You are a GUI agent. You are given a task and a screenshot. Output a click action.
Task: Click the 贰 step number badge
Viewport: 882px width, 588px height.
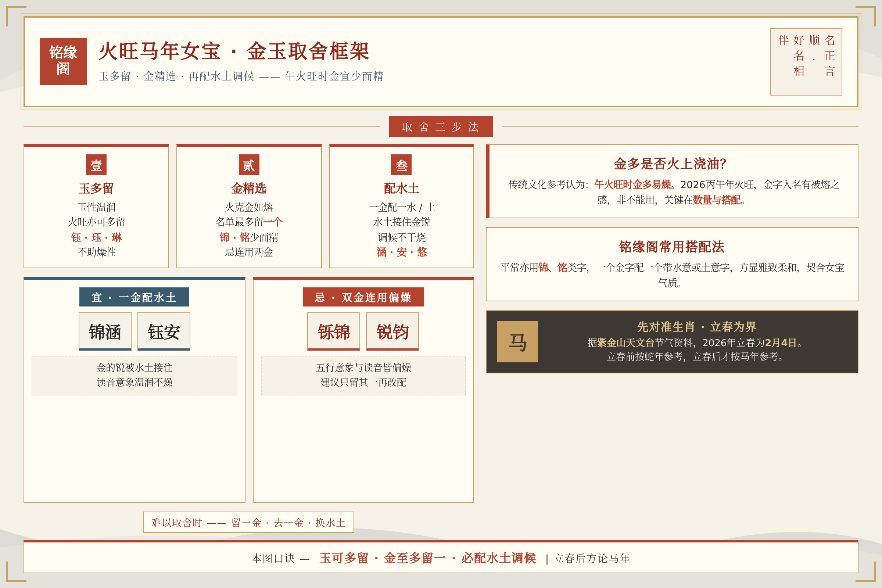[x=249, y=165]
